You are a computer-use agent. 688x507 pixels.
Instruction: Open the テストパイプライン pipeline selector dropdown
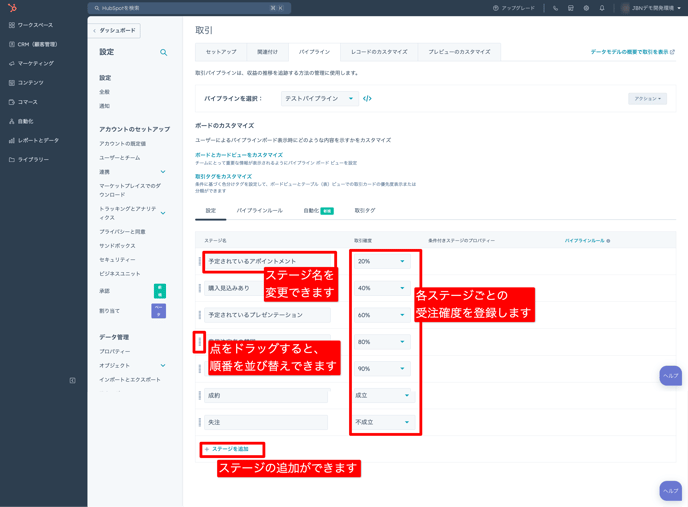[319, 98]
